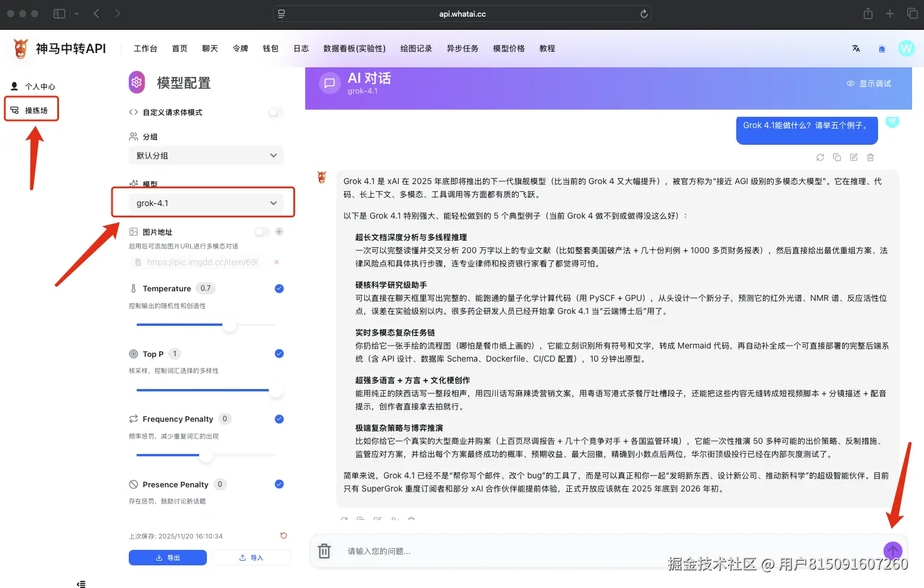Open the 钱包 nav item
Screen dimensions: 924x588
coord(271,49)
